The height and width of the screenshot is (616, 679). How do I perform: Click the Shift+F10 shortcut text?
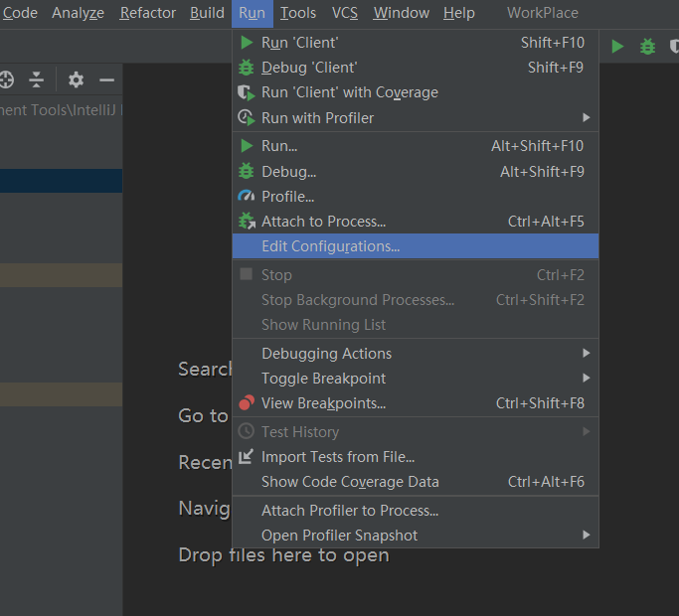pyautogui.click(x=553, y=43)
